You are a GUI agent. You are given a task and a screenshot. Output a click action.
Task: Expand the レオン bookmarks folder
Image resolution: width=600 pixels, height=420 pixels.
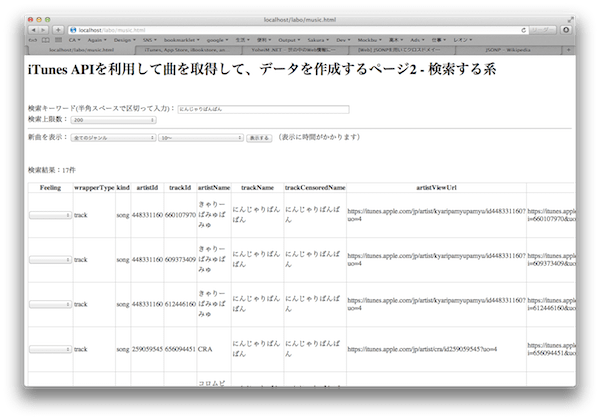463,40
